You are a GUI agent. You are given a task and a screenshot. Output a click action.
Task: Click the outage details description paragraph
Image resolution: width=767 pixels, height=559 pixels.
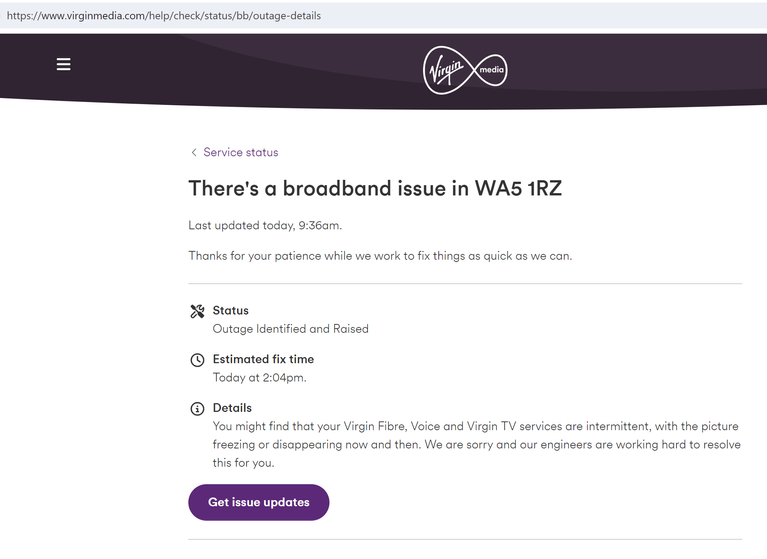coord(476,444)
